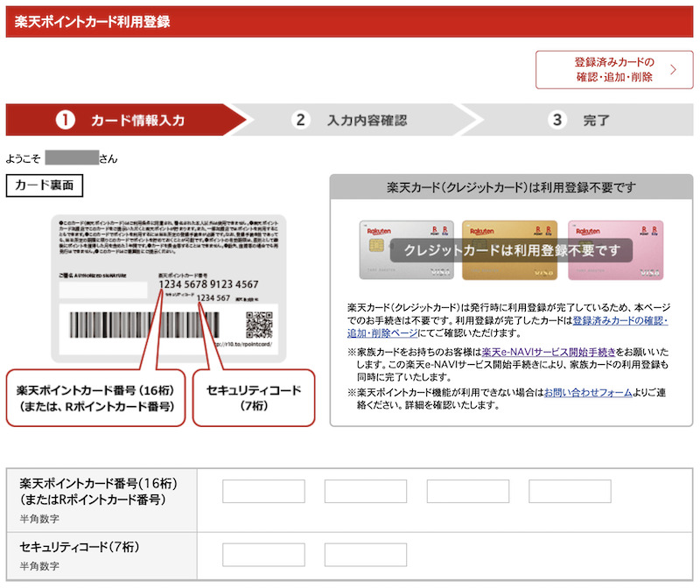Click the step 3 numbered circle icon

coord(557,123)
